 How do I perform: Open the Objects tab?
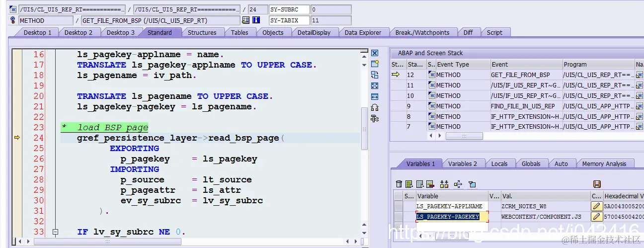pyautogui.click(x=273, y=32)
